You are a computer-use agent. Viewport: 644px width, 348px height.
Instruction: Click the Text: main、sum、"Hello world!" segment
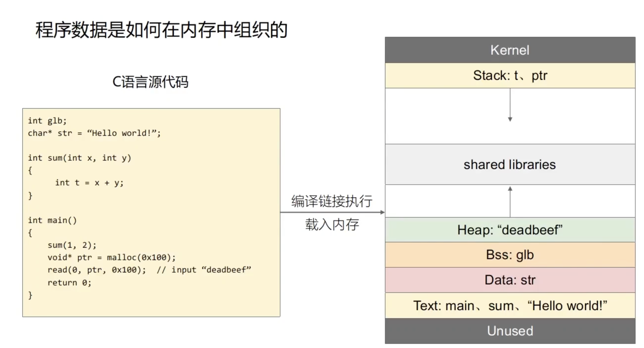[x=510, y=305]
